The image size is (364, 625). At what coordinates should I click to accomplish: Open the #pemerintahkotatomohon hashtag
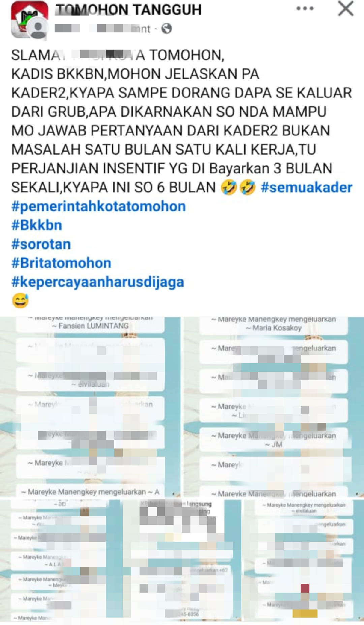point(98,206)
